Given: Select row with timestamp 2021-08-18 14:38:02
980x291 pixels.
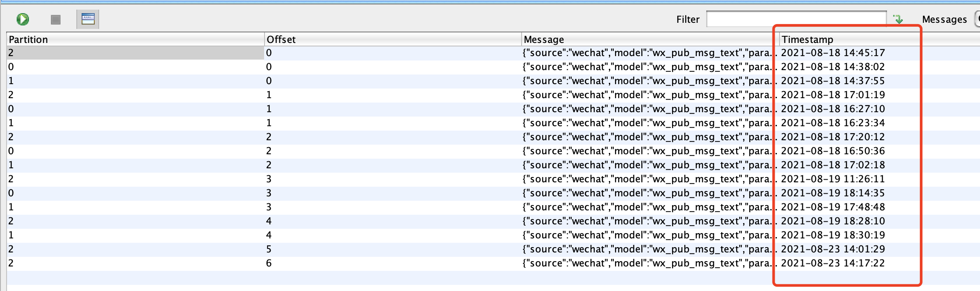Looking at the screenshot, I should 493,67.
